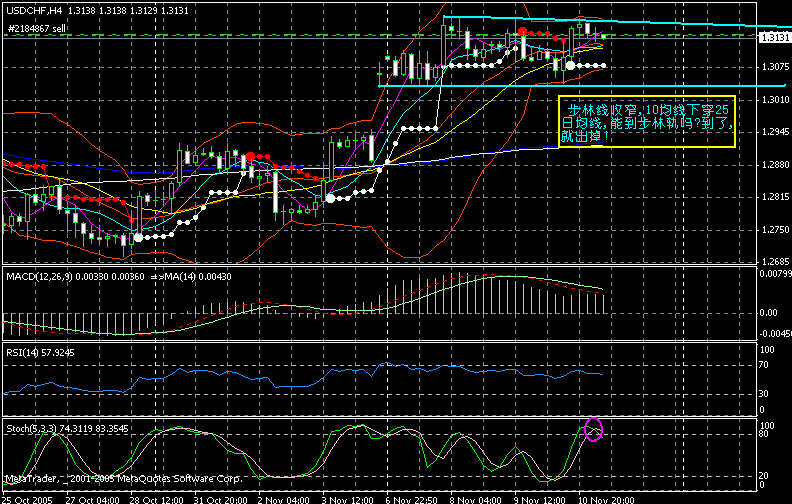Click the yellow-bordered Chinese annotation text box
This screenshot has width=792, height=504.
tap(647, 122)
